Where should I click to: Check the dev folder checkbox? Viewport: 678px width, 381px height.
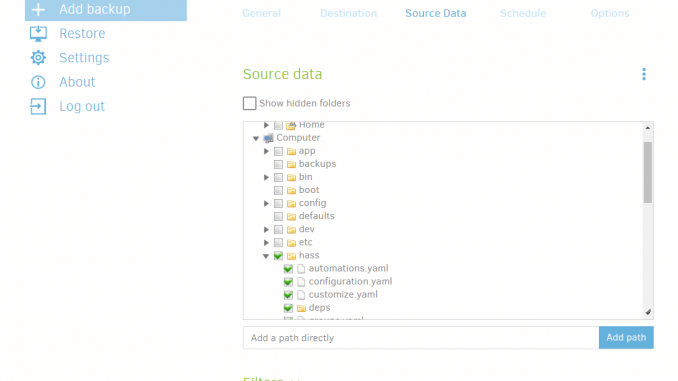(278, 230)
